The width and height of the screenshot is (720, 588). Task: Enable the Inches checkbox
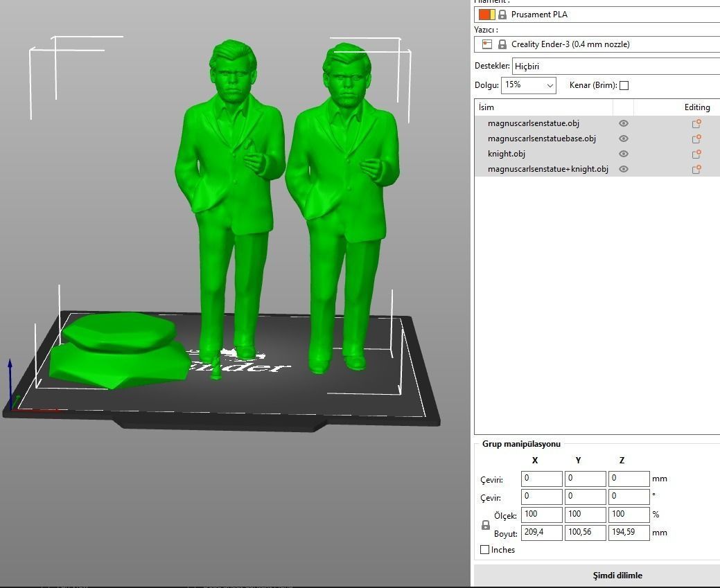coord(484,549)
